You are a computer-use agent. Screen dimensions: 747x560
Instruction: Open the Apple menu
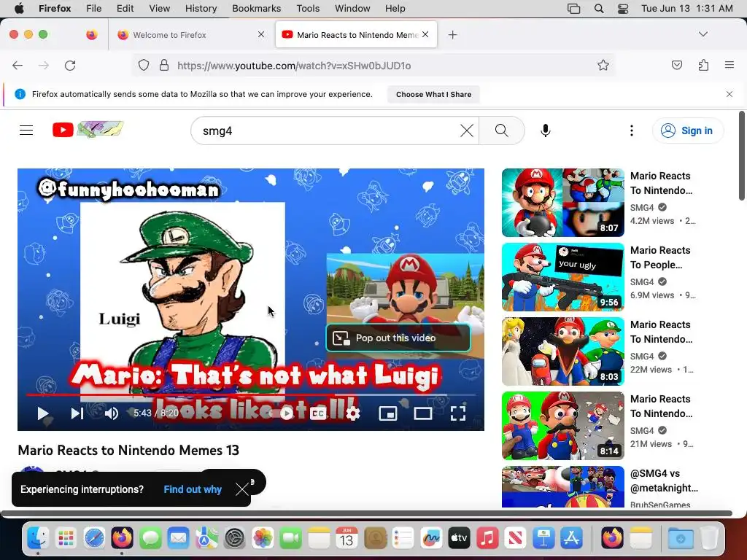[x=19, y=9]
